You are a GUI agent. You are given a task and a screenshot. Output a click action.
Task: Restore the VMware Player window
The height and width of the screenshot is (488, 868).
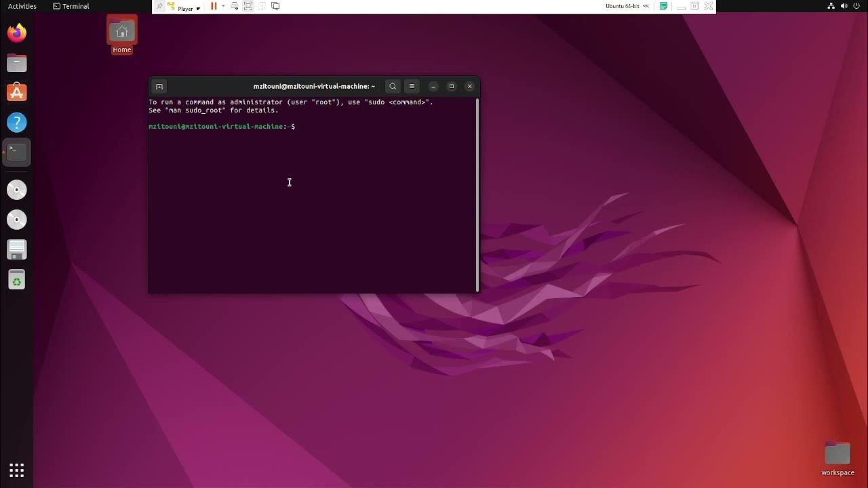click(x=694, y=6)
